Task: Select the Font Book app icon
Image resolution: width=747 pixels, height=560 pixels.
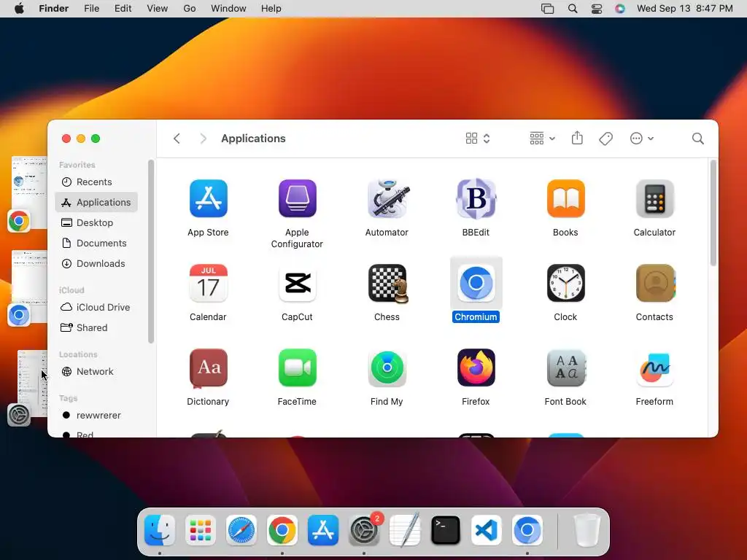Action: click(566, 367)
